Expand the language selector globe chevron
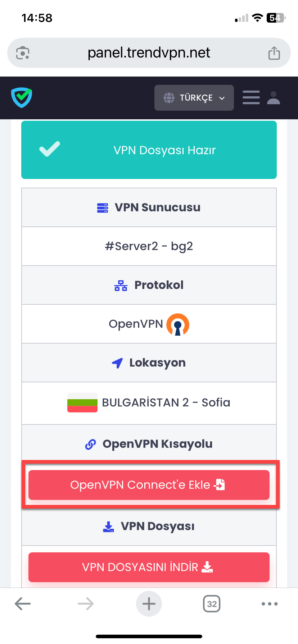Viewport: 298px width, 644px height. coord(221,97)
